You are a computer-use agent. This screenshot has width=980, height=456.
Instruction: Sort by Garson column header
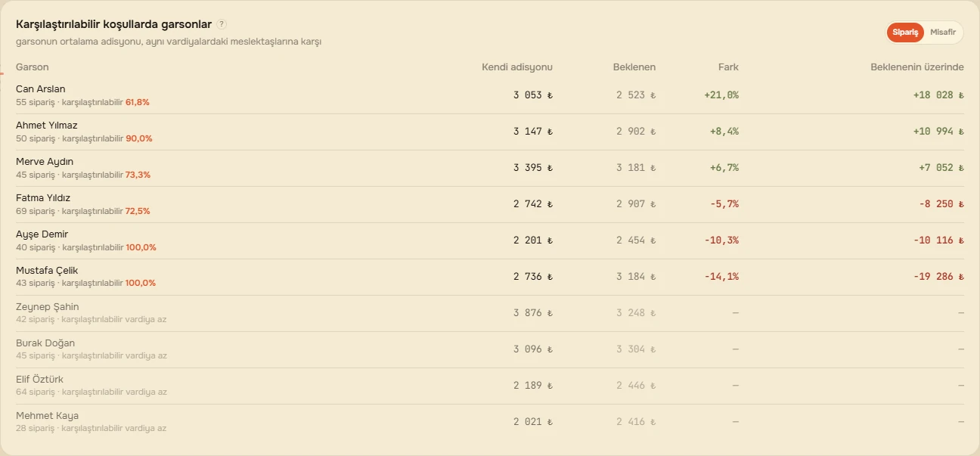click(x=33, y=67)
